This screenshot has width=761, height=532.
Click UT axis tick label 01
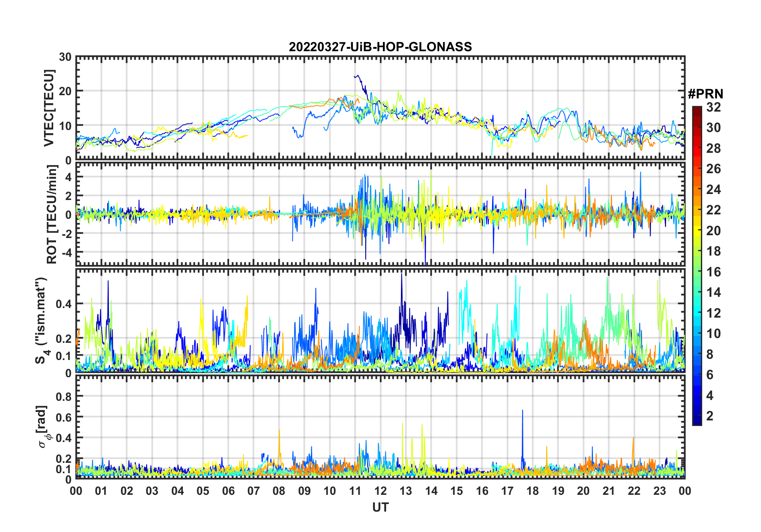(x=101, y=491)
